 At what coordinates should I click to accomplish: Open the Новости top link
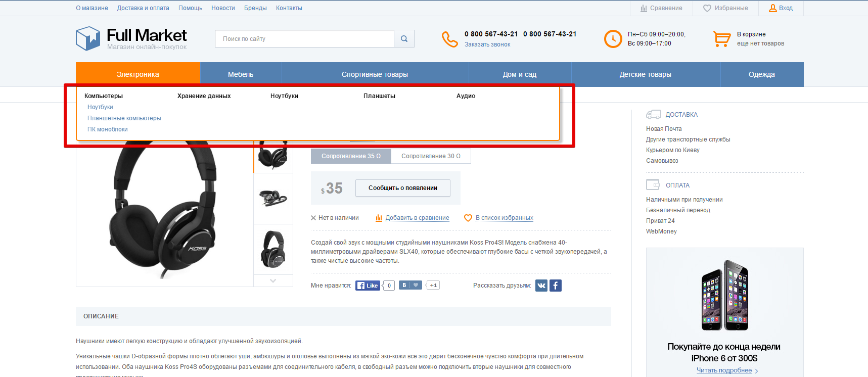click(x=223, y=8)
